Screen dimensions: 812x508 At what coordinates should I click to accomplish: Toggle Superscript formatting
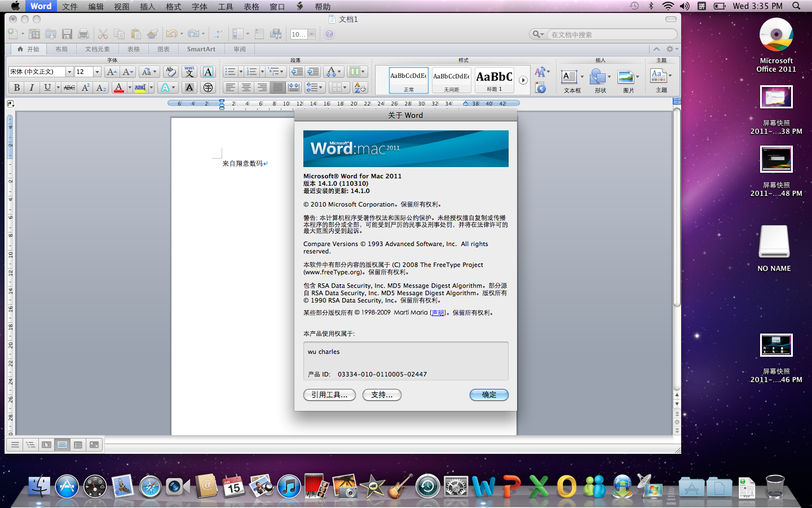click(86, 87)
